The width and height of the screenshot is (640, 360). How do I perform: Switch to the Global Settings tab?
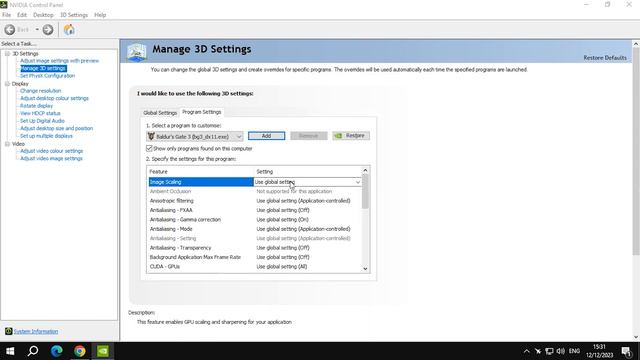(160, 113)
